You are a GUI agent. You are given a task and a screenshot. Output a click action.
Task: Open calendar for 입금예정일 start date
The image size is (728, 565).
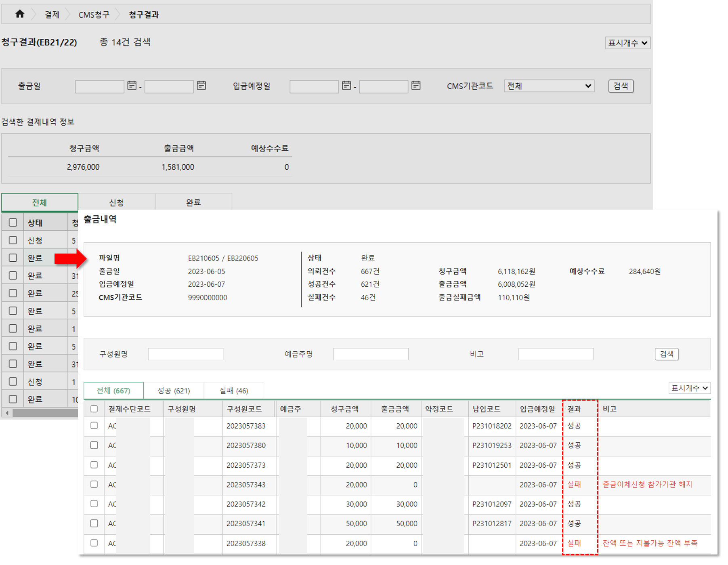(346, 86)
